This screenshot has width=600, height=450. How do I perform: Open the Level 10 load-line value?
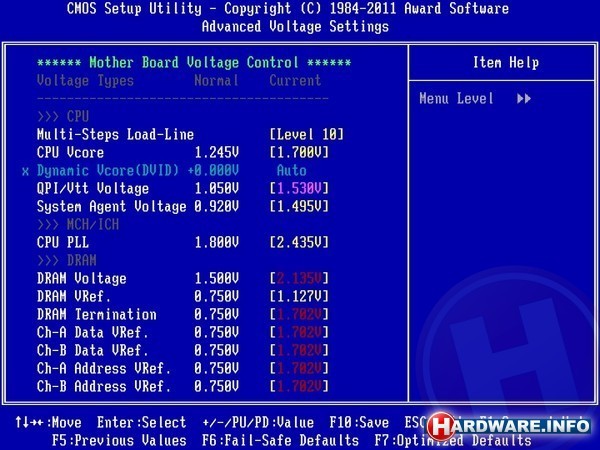click(307, 135)
